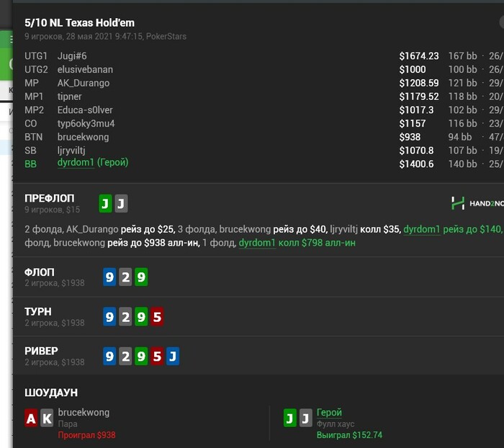Click Выиграл $152.74 result text

coord(349,435)
